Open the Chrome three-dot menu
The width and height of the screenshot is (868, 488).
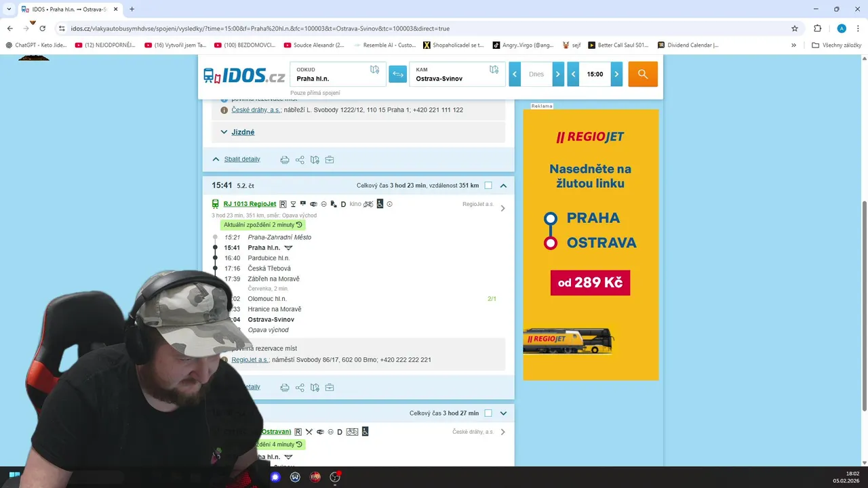858,28
